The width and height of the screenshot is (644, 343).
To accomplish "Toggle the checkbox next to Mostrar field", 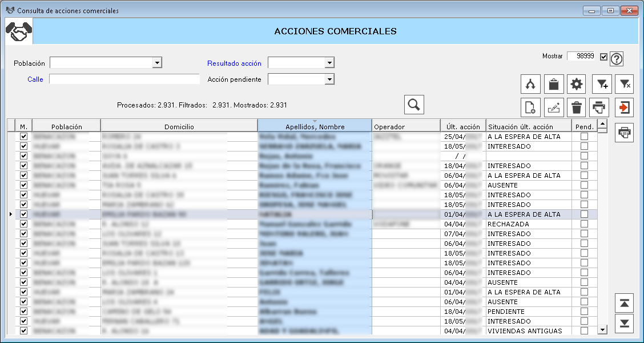I will (x=604, y=57).
